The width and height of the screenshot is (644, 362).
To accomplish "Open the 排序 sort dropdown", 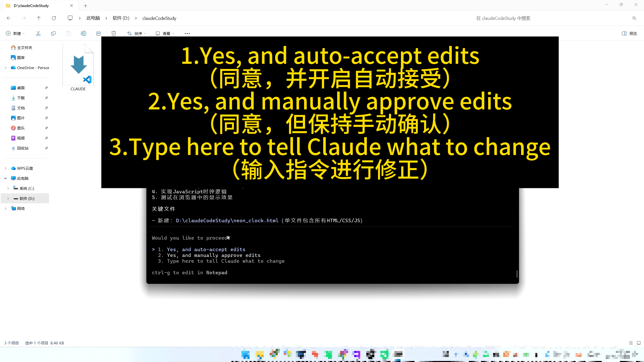I will tap(137, 33).
